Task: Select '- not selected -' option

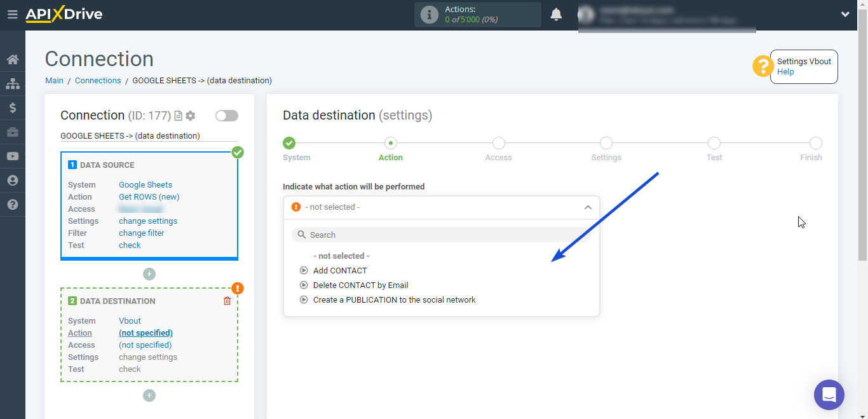Action: tap(341, 256)
